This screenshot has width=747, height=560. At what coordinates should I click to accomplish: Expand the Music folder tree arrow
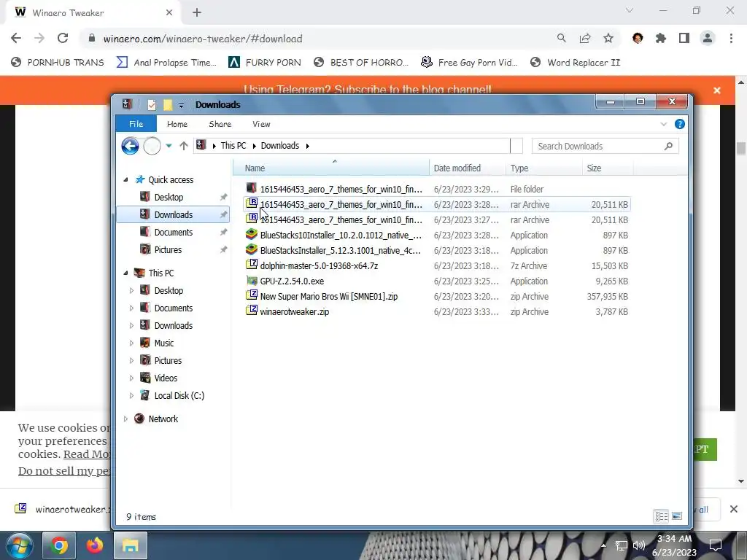click(131, 343)
